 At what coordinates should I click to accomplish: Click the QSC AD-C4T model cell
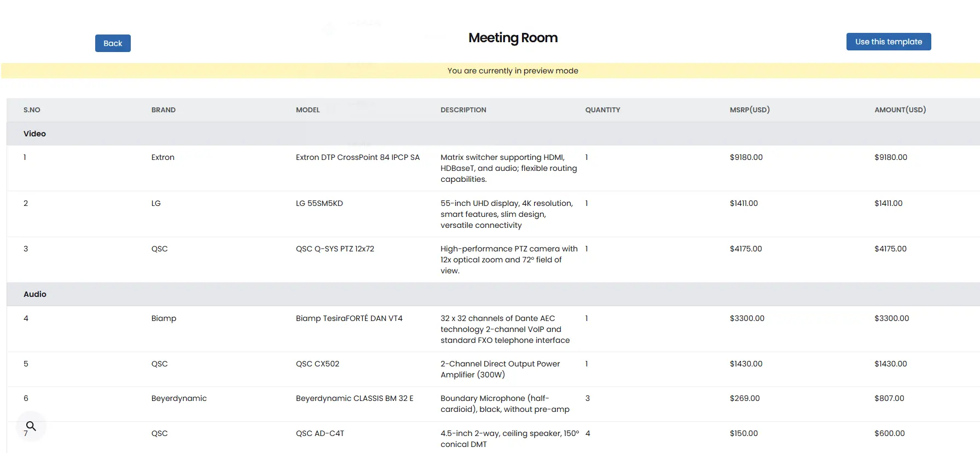pos(320,433)
